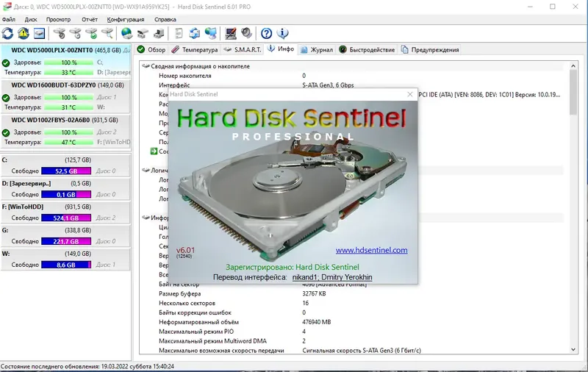Click the 524,1 GB free space bar
Screen dimensions: 588x372
point(66,218)
